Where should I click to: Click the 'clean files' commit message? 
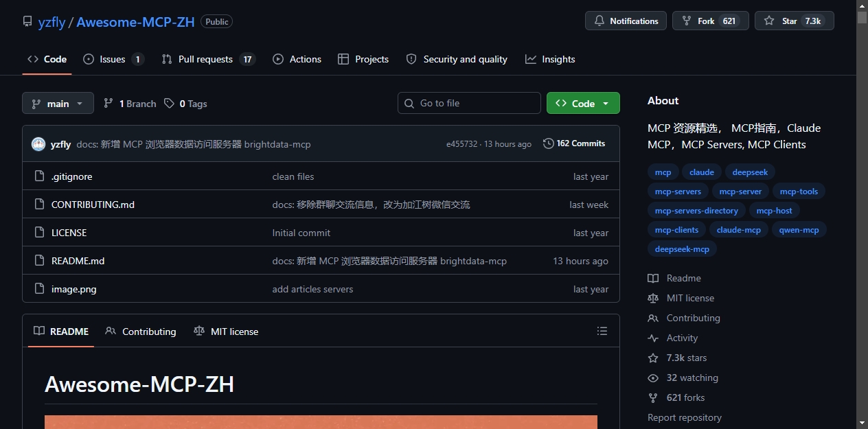tap(293, 176)
